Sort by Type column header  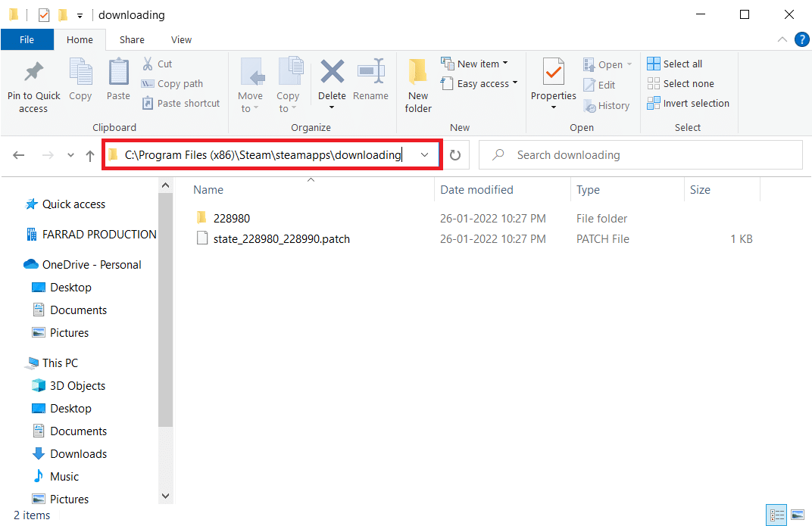pos(588,190)
